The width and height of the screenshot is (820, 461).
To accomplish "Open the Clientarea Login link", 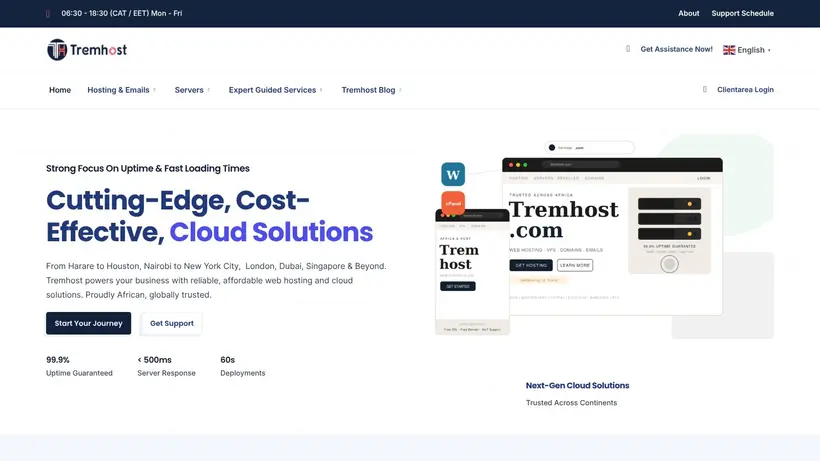I will 745,89.
